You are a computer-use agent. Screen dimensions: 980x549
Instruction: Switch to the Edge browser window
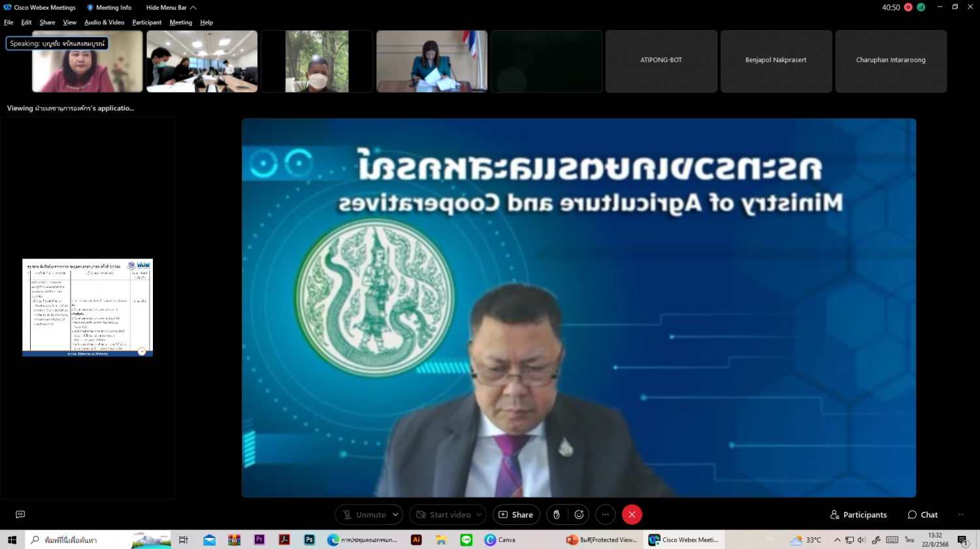pyautogui.click(x=362, y=540)
